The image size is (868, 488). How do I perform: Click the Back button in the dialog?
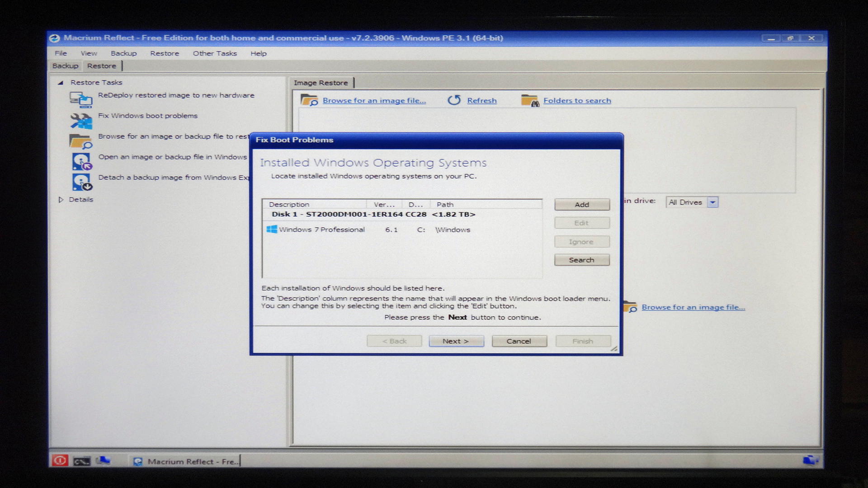click(x=394, y=341)
